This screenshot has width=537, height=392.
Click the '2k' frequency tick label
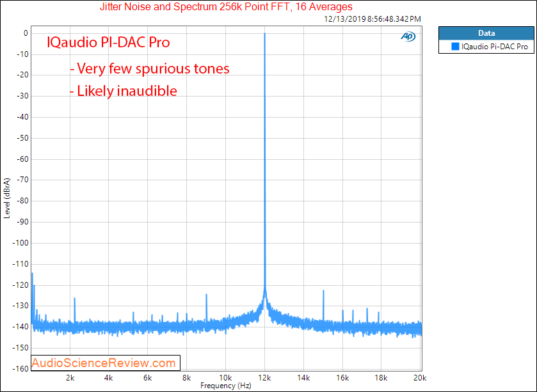[70, 378]
